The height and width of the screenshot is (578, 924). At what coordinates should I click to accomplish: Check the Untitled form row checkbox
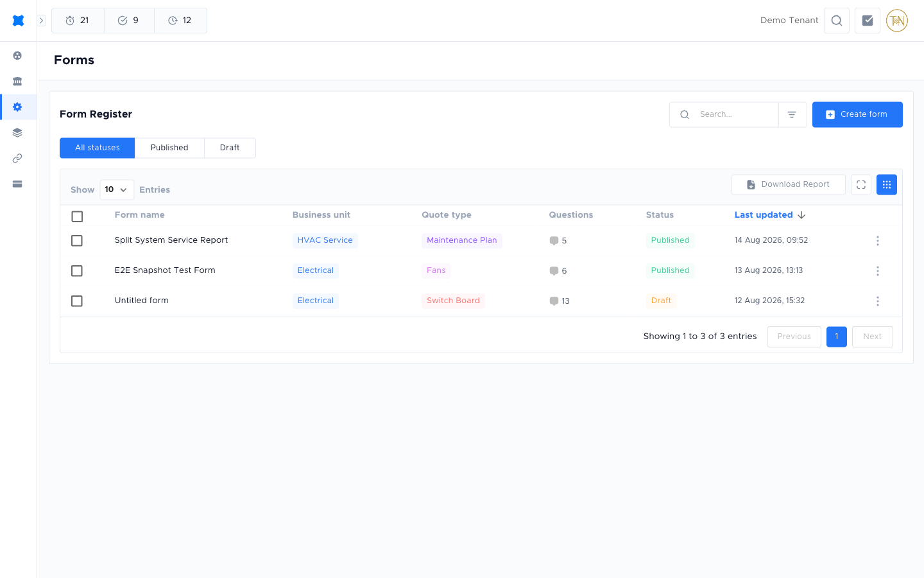(x=77, y=301)
